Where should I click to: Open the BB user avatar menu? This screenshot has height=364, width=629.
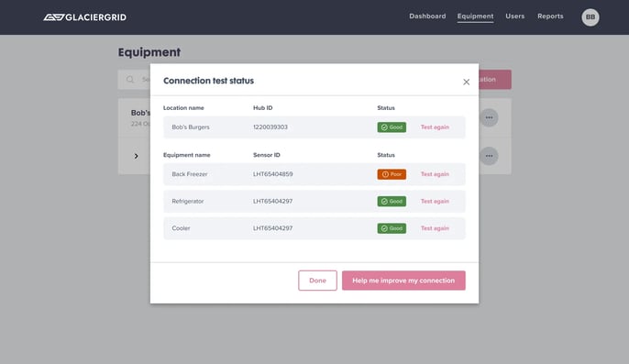click(x=590, y=17)
